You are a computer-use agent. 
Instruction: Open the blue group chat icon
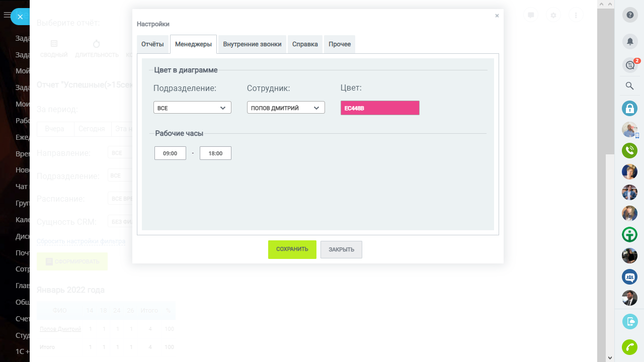pyautogui.click(x=630, y=277)
